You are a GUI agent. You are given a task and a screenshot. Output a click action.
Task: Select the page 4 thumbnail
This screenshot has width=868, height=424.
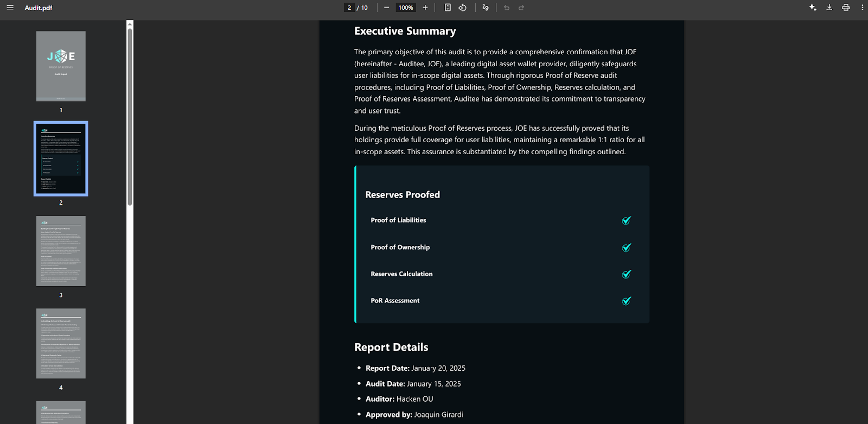tap(61, 343)
